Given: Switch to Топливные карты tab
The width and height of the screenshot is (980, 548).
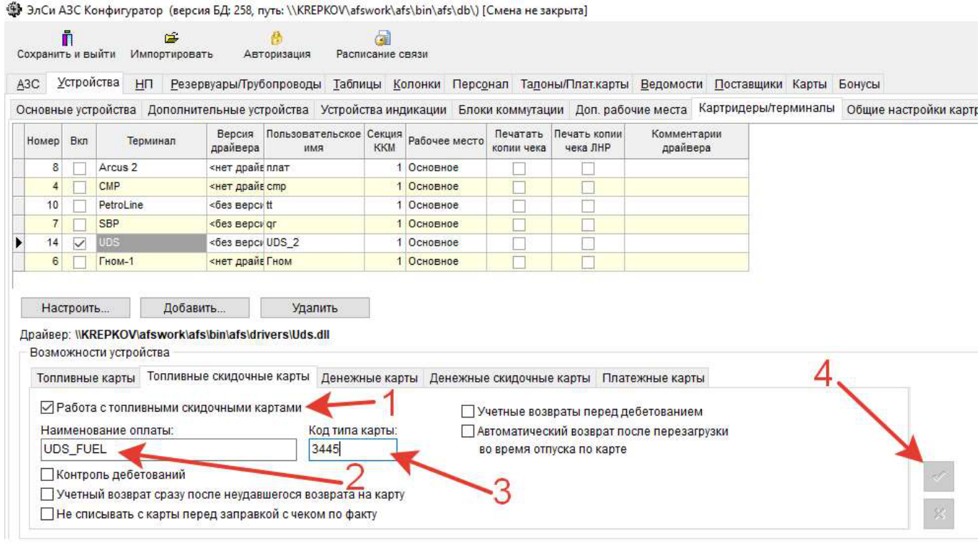Looking at the screenshot, I should pos(86,378).
